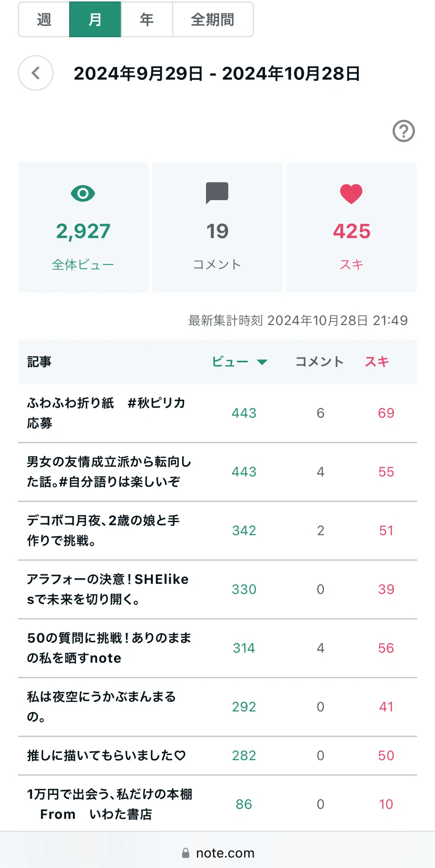Open article 推しに描いてもらいました

pyautogui.click(x=106, y=755)
